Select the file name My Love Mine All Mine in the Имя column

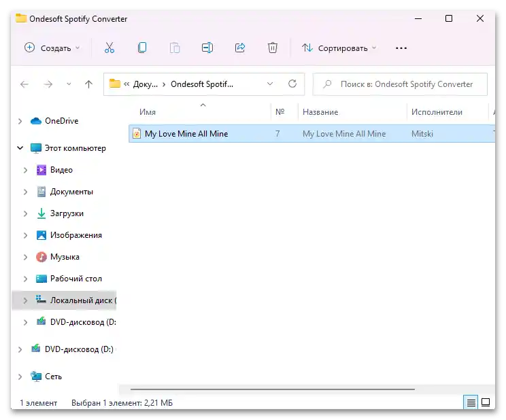click(186, 134)
